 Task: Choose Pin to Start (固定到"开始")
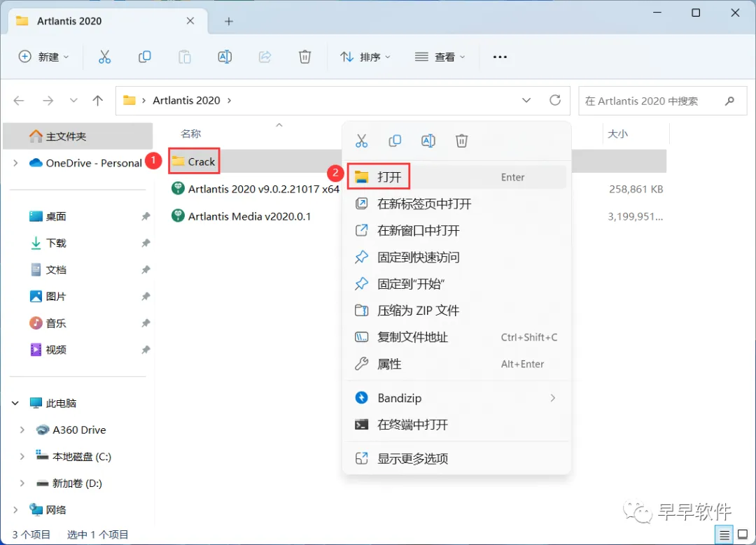(x=456, y=284)
